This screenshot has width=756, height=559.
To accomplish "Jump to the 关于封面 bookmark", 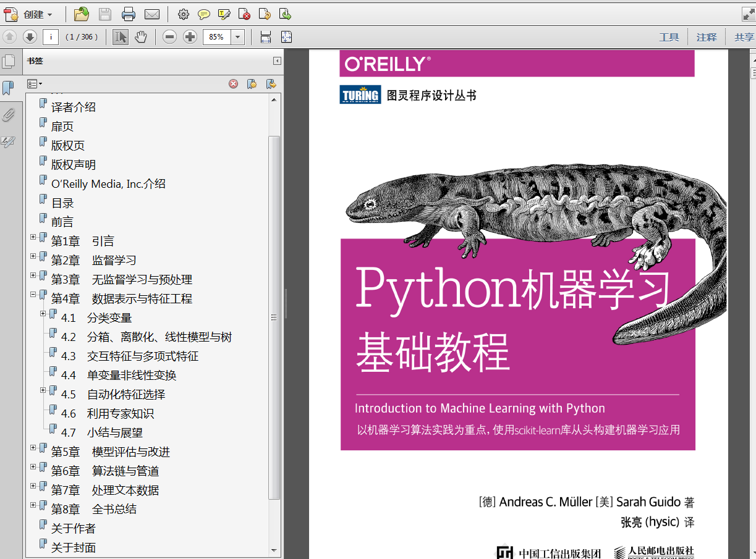I will coord(74,547).
